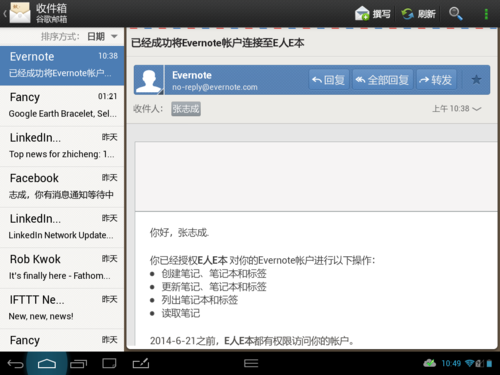
Task: Tap the Wi-Fi signal icon
Action: [x=470, y=363]
